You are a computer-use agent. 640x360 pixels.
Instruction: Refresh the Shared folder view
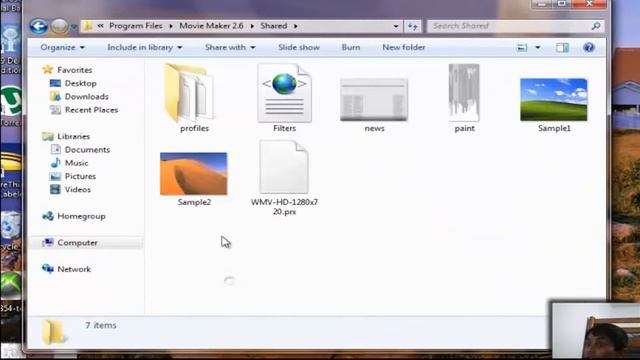coord(413,26)
